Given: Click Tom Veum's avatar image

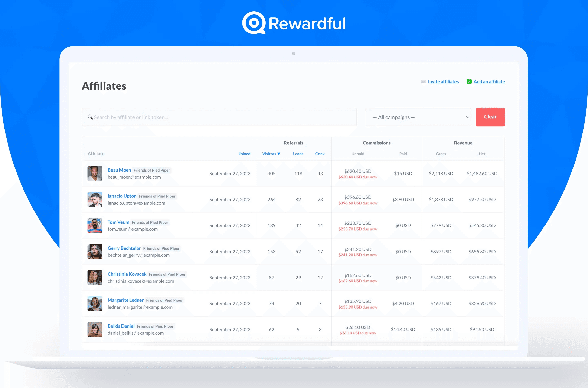Looking at the screenshot, I should 95,225.
